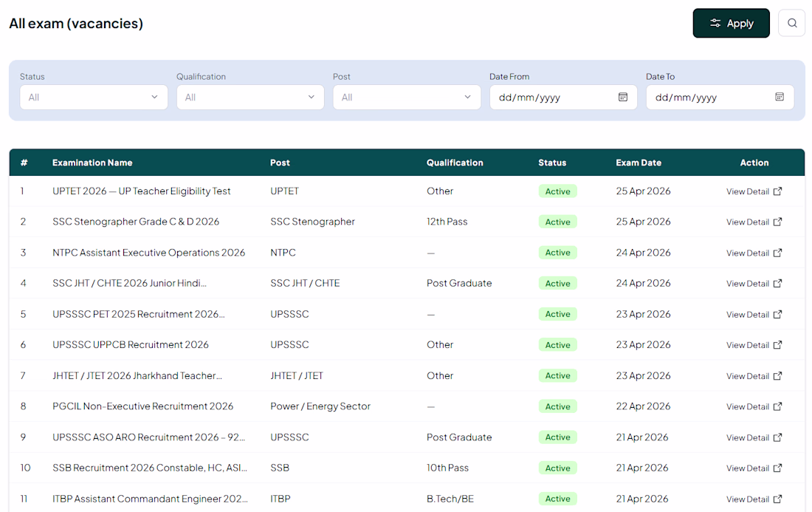Click external-link icon for UPSSSC UPPCB row
Viewport: 812px width, 512px height.
(x=777, y=345)
